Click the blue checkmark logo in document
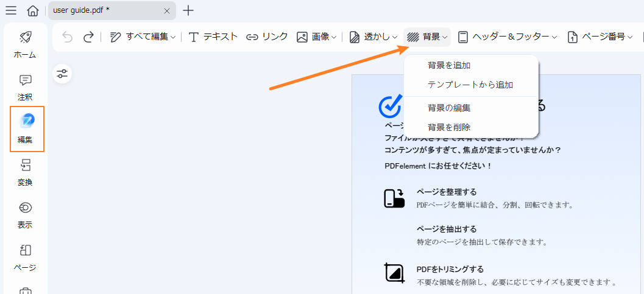 (390, 106)
